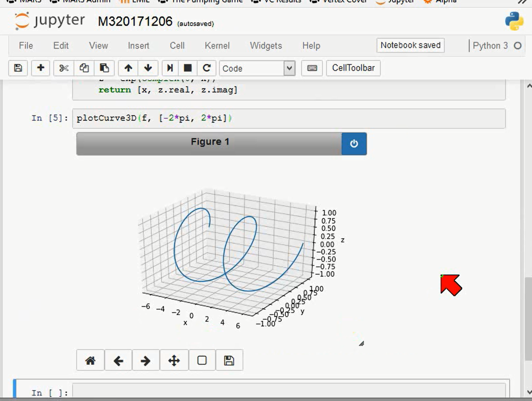Click the Jupyter logo

coord(49,21)
